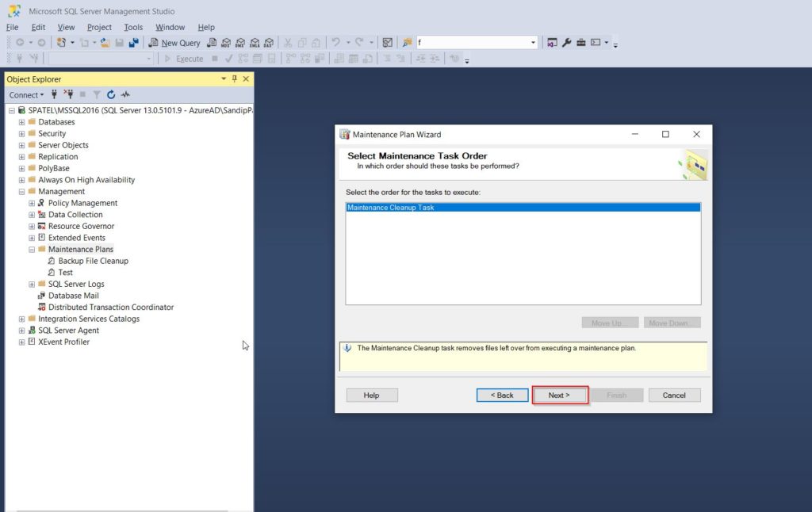Click the Solution Explorer icon after Redo
812x512 pixels.
pyautogui.click(x=387, y=43)
